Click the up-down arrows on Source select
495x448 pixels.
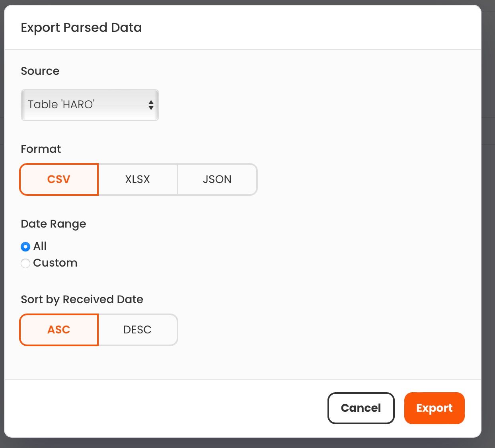pos(151,105)
